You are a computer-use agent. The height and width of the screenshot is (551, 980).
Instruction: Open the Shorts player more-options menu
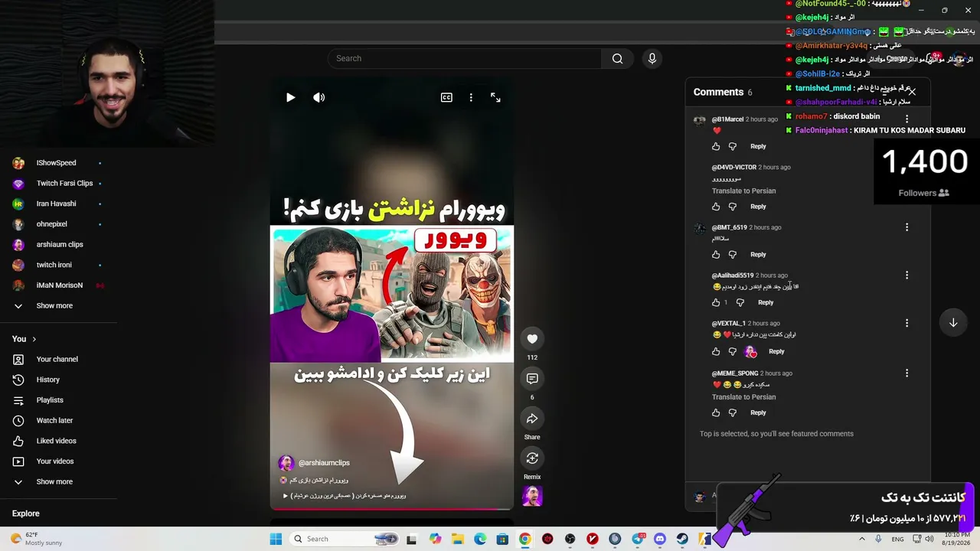coord(471,97)
